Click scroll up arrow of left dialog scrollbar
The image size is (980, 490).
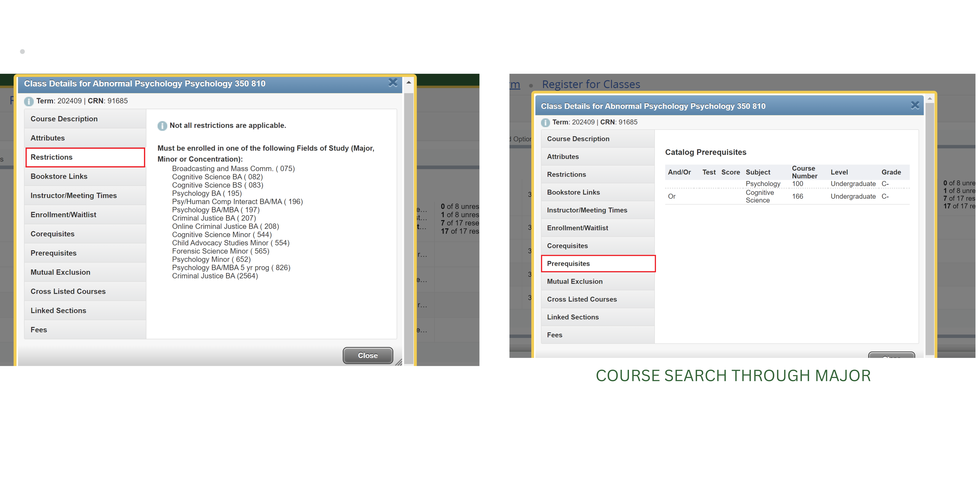409,83
